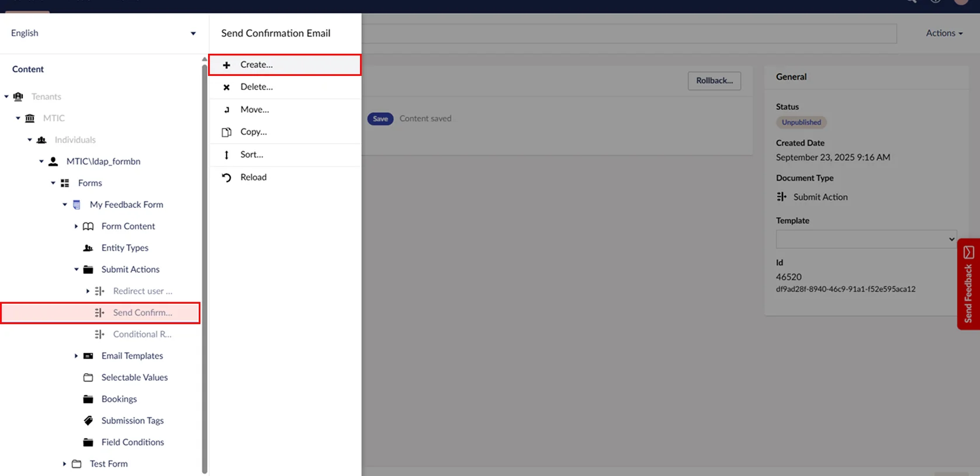This screenshot has height=476, width=980.
Task: Expand the Email Templates tree node
Action: pos(76,356)
